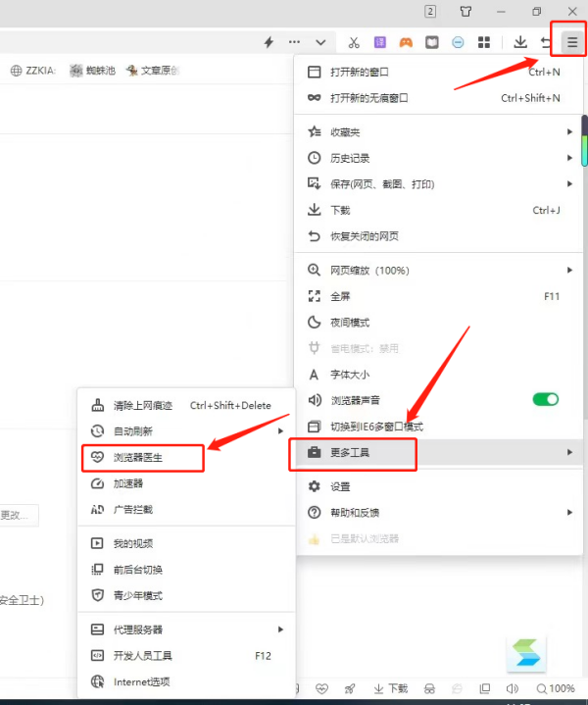The height and width of the screenshot is (705, 588).
Task: Click the skin T-shirt icon in title bar
Action: (465, 12)
